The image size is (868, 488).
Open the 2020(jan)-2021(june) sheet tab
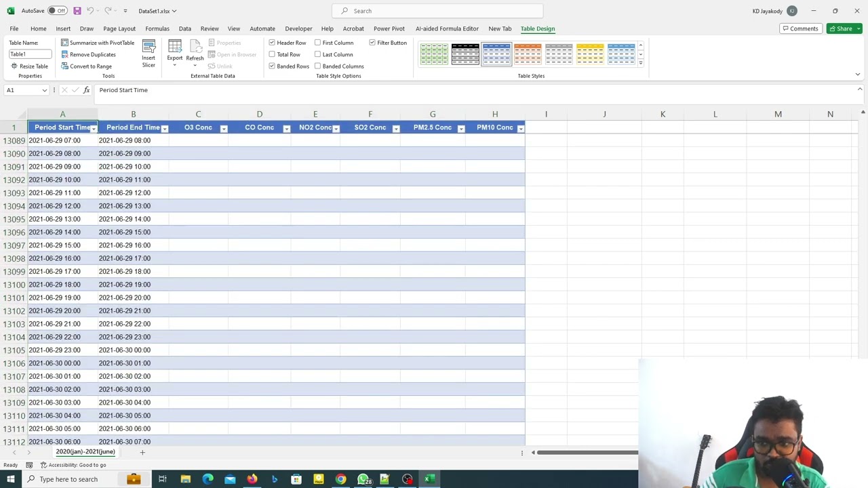tap(85, 452)
